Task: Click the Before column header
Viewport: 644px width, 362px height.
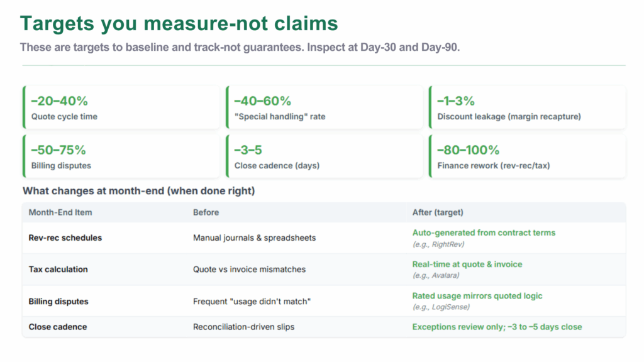Action: [206, 212]
